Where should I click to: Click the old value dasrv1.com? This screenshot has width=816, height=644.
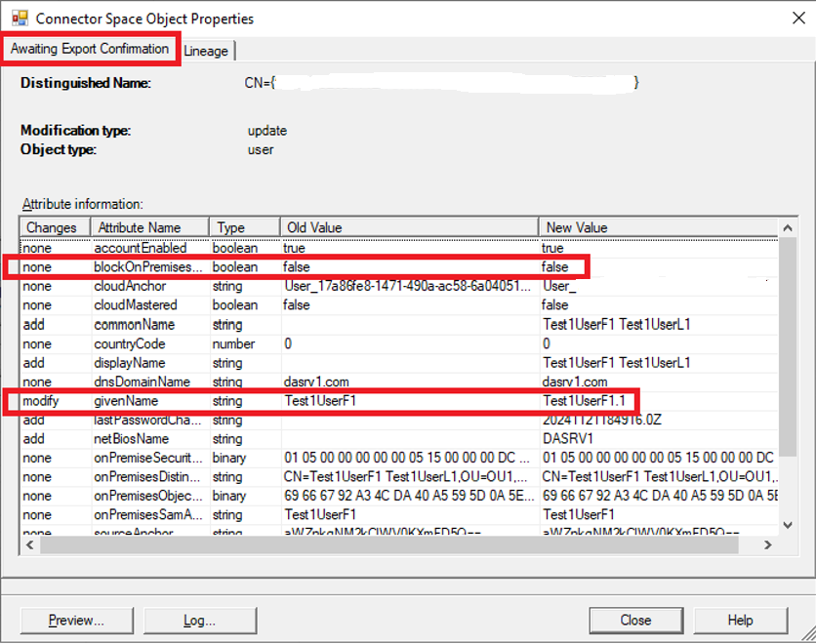pos(316,382)
